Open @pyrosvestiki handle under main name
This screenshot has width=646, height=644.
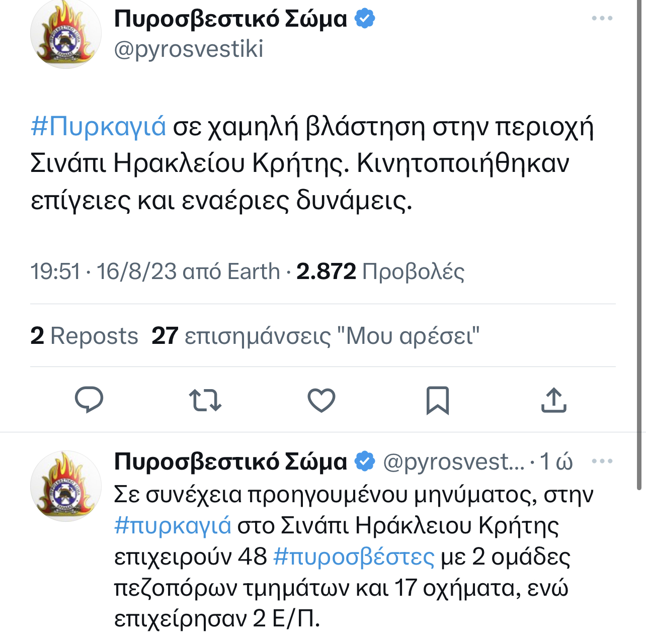pyautogui.click(x=189, y=49)
